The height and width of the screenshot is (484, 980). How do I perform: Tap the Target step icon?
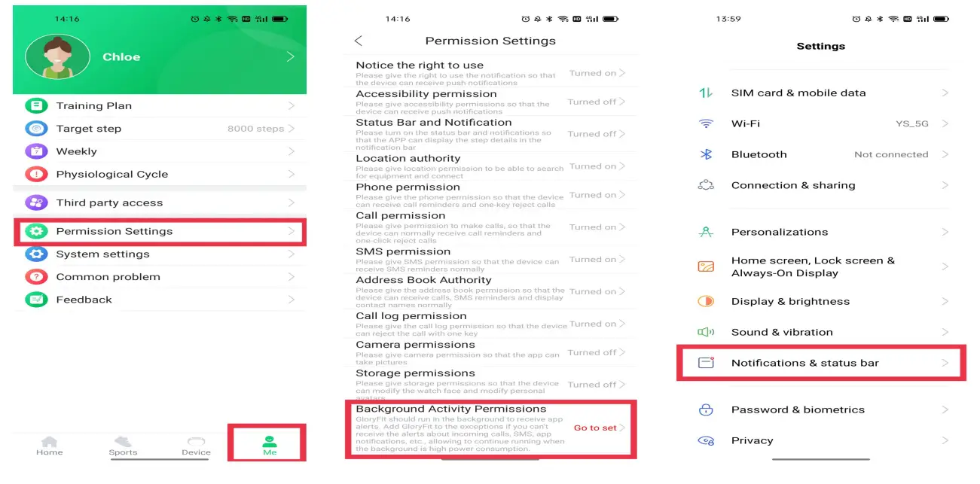pyautogui.click(x=36, y=129)
